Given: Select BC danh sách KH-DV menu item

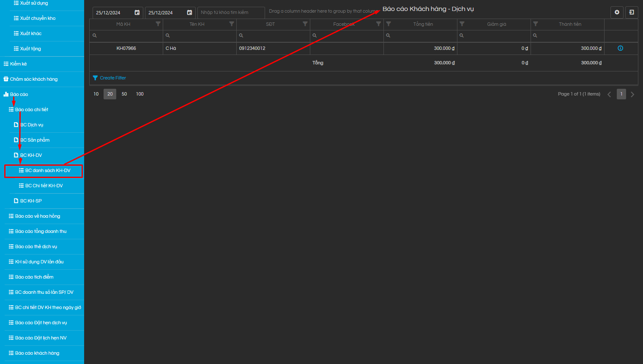Looking at the screenshot, I should 47,170.
